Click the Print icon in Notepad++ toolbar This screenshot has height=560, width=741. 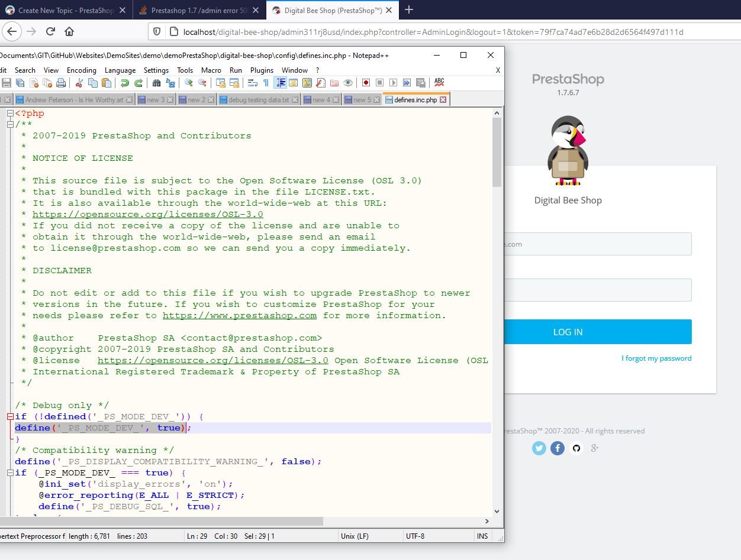[x=61, y=83]
